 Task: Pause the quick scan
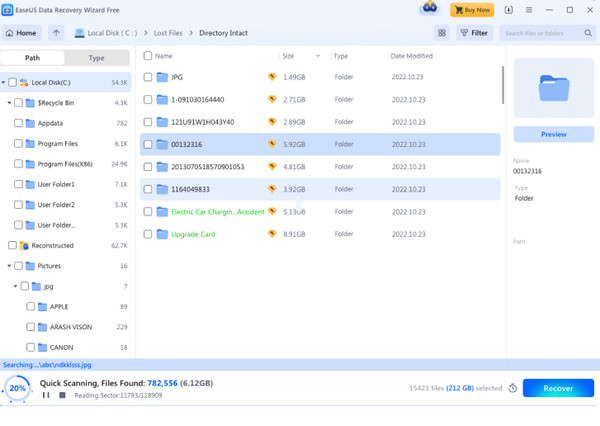[46, 395]
